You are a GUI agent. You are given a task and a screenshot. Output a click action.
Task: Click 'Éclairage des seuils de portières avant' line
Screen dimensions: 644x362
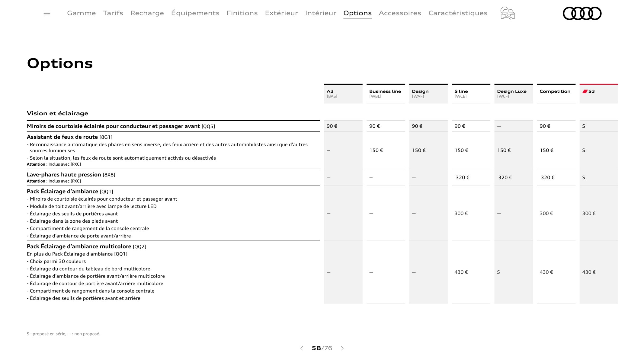(72, 214)
